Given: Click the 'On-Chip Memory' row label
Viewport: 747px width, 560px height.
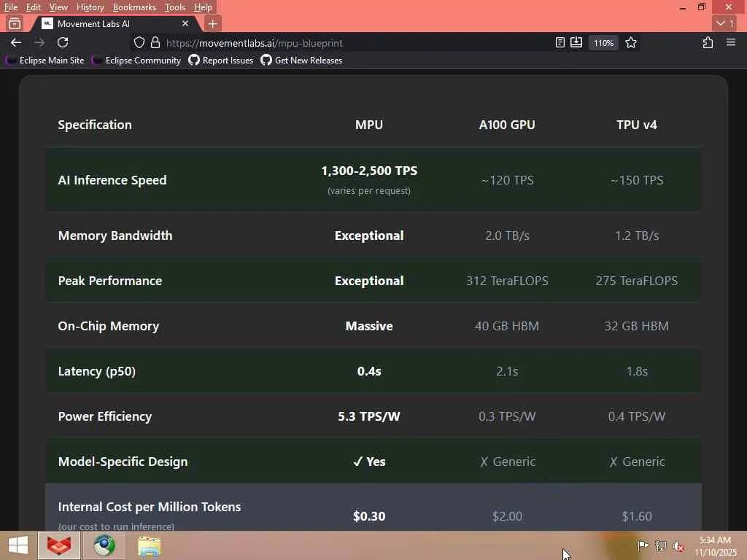Looking at the screenshot, I should 108,326.
